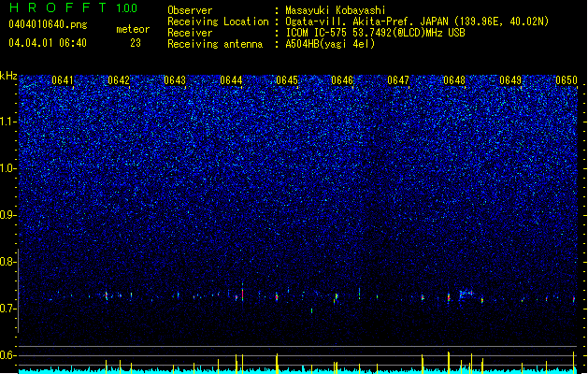Click the 0649 time marker
The height and width of the screenshot is (374, 588).
click(x=510, y=80)
